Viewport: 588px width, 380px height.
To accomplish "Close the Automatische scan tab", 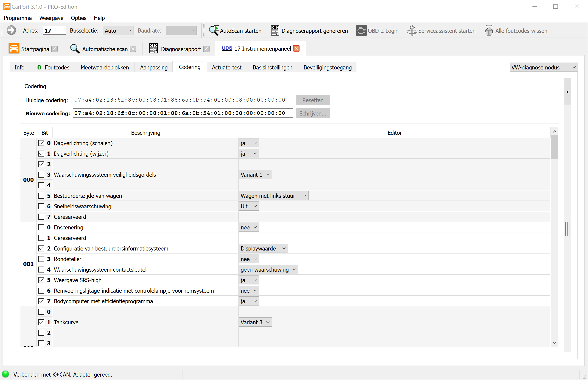I will point(133,49).
